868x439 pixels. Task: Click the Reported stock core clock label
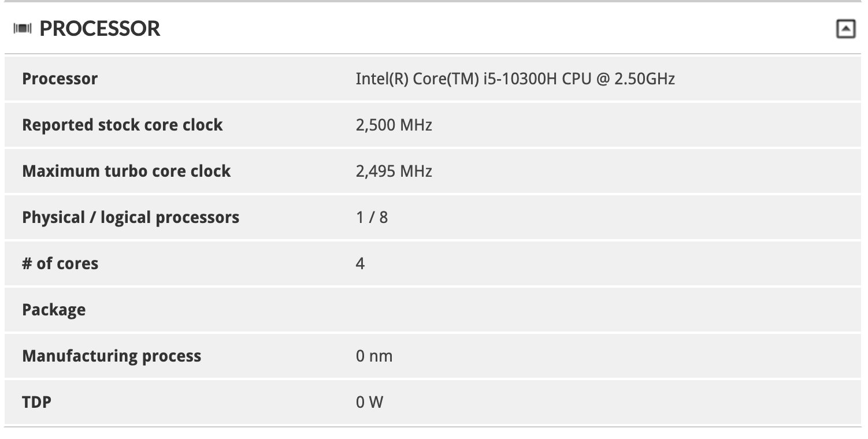122,125
